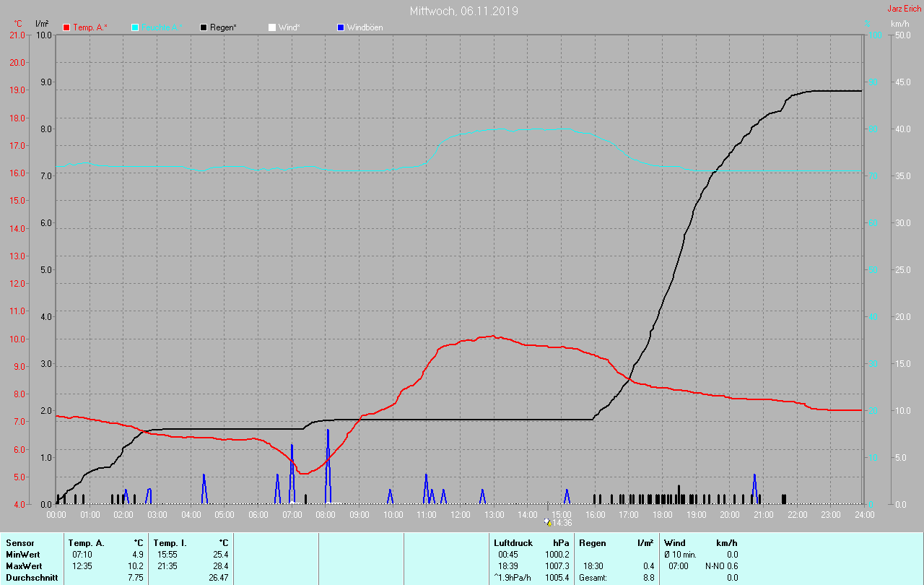
Task: Click the black Regen legend swatch
Action: 204,27
